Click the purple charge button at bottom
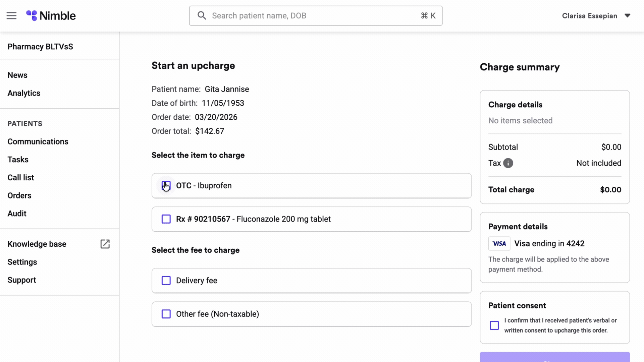This screenshot has height=362, width=644. 554,357
